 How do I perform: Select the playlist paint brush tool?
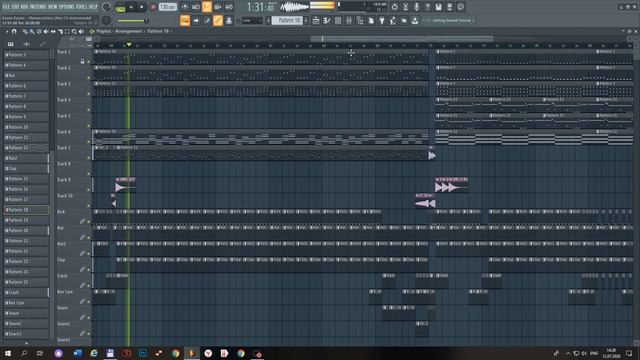32,31
